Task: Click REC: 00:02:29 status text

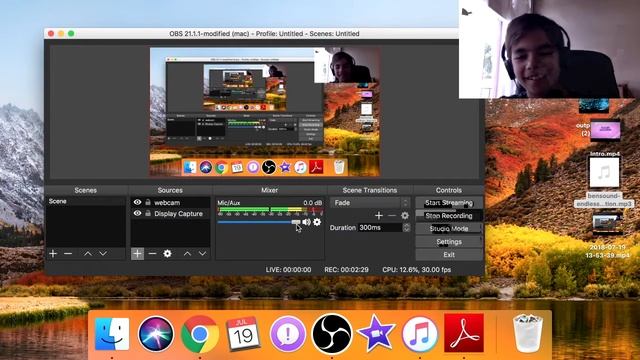Action: 346,270
